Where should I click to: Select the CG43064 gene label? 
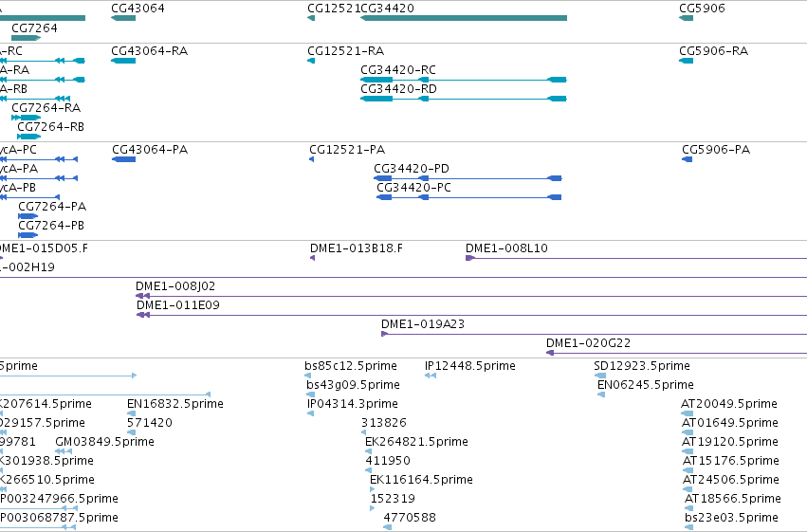tap(138, 9)
